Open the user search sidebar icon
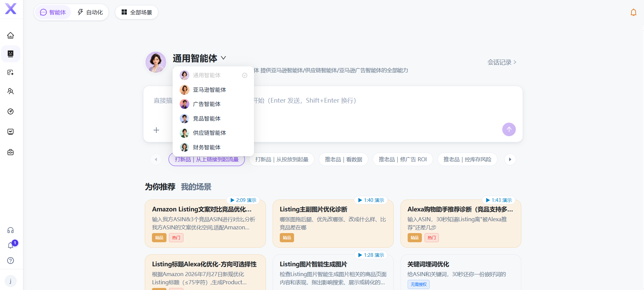The image size is (644, 290). (x=11, y=91)
